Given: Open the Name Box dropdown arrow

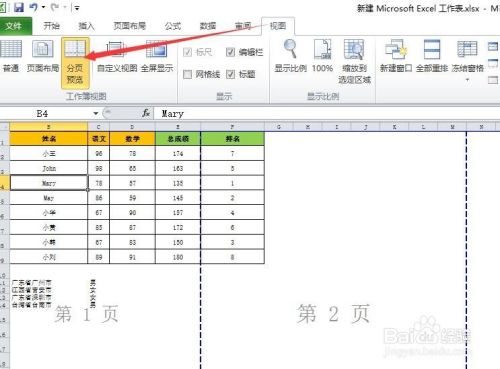Looking at the screenshot, I should pyautogui.click(x=96, y=114).
